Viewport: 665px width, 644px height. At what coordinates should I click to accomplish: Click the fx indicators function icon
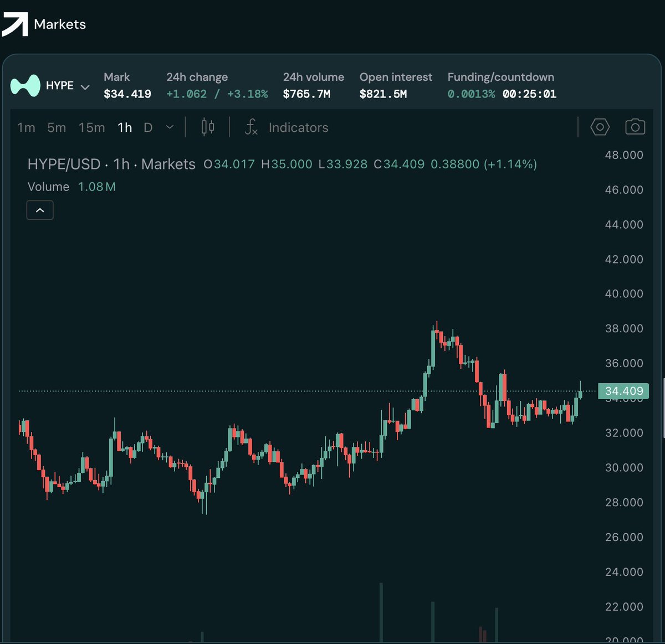pos(251,127)
